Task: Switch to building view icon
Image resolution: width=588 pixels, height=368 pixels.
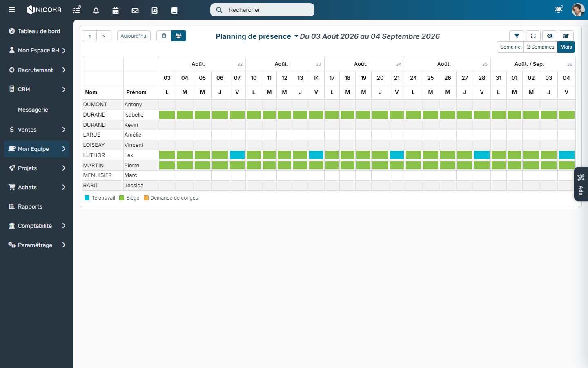Action: [x=164, y=36]
